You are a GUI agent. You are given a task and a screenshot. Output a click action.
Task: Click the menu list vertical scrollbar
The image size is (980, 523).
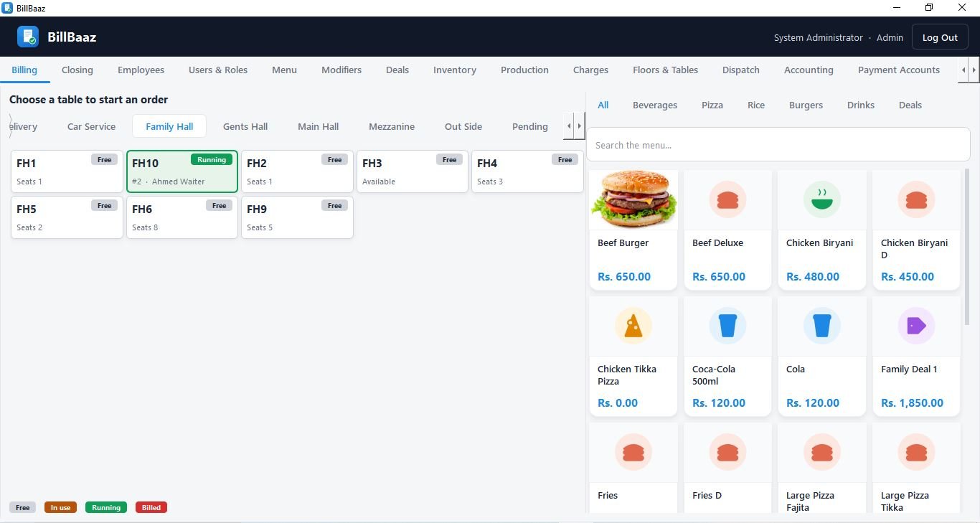pos(967,246)
